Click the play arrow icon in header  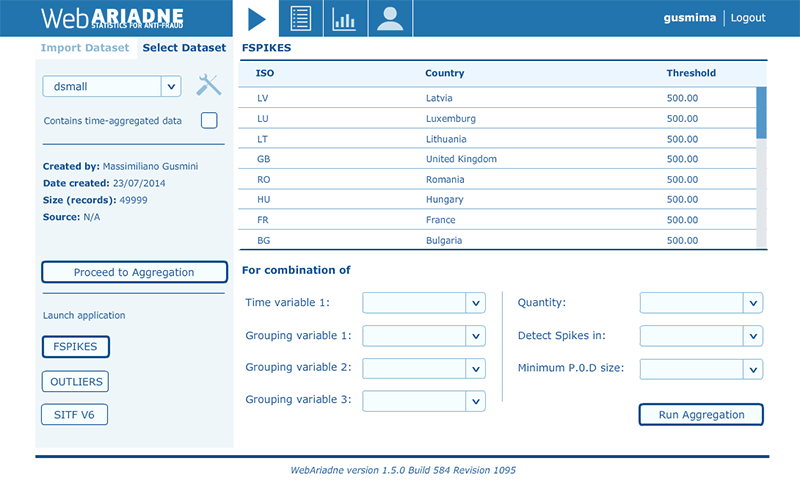tap(257, 18)
